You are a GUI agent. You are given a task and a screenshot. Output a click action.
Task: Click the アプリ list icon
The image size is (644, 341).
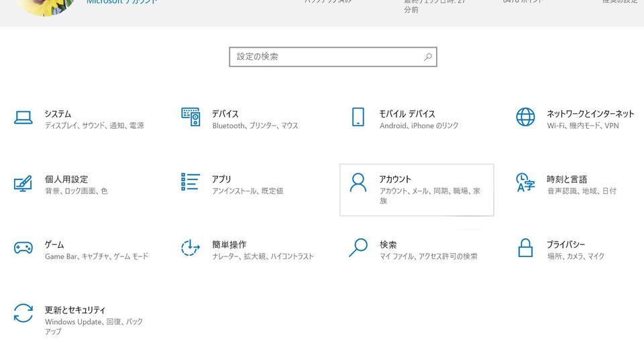coord(191,182)
